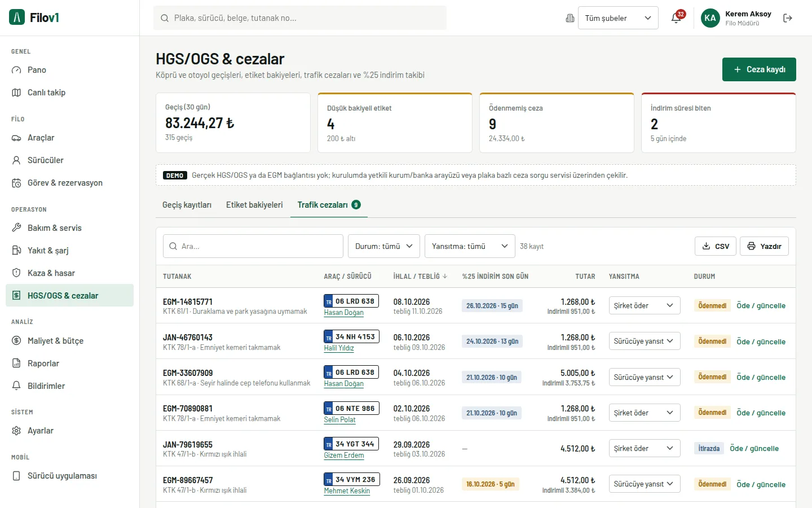
Task: Open driver link Hasan Doğan in first row
Action: click(344, 313)
